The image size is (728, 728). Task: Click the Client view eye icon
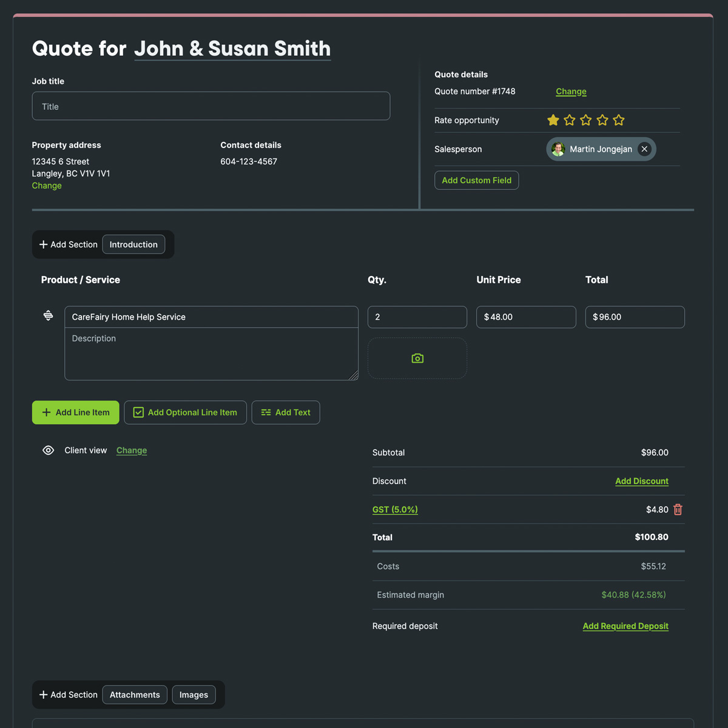(x=49, y=450)
